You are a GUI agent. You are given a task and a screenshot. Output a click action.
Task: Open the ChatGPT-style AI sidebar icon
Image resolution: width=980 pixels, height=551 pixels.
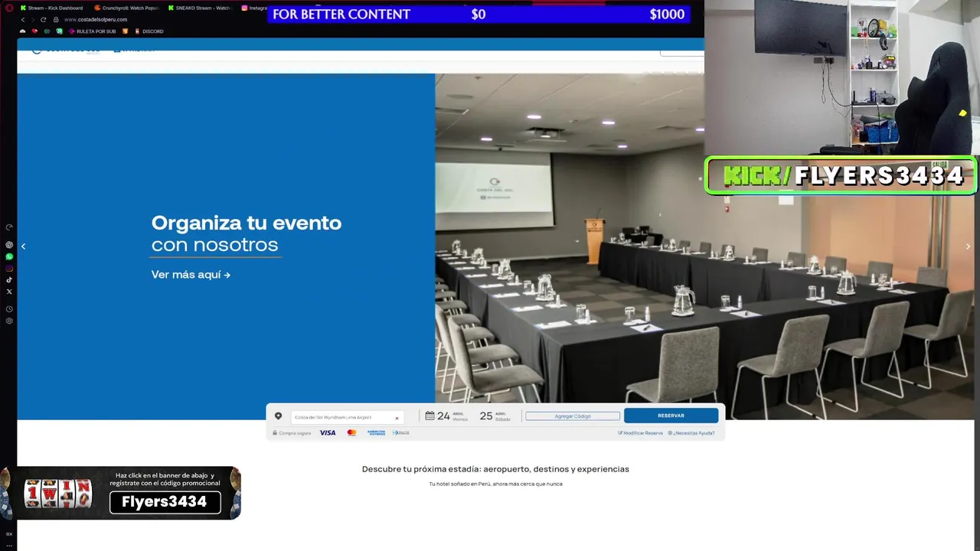click(9, 245)
